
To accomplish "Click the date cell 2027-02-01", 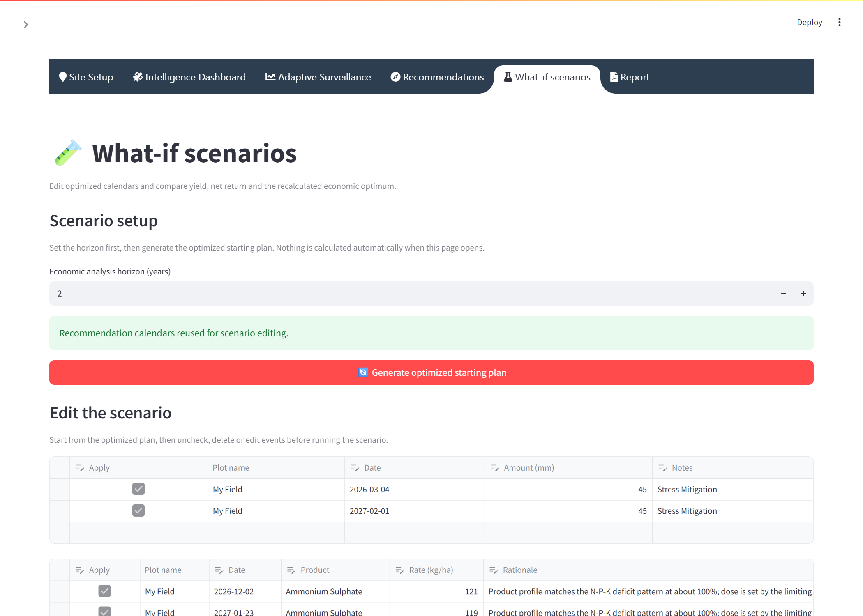I will [415, 511].
